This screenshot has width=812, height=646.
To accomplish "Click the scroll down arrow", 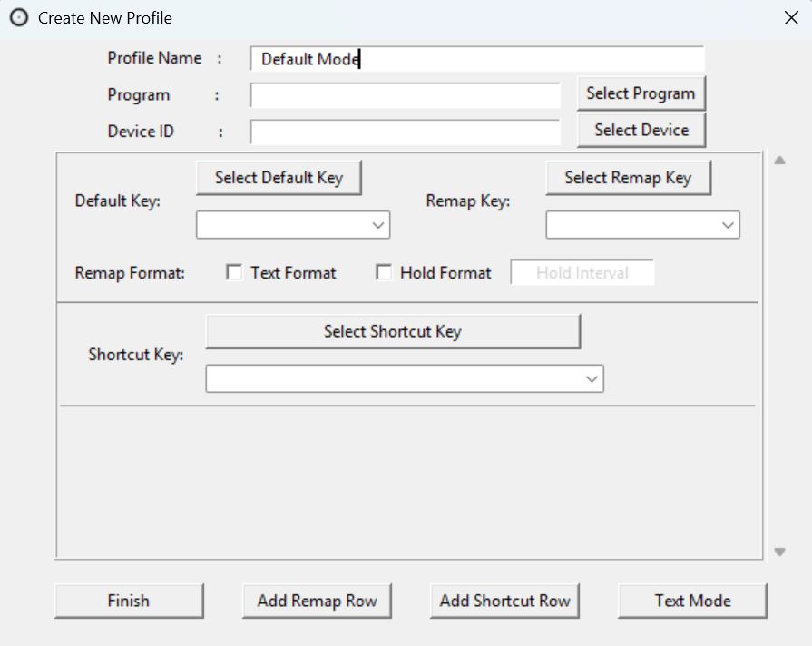I will coord(778,550).
